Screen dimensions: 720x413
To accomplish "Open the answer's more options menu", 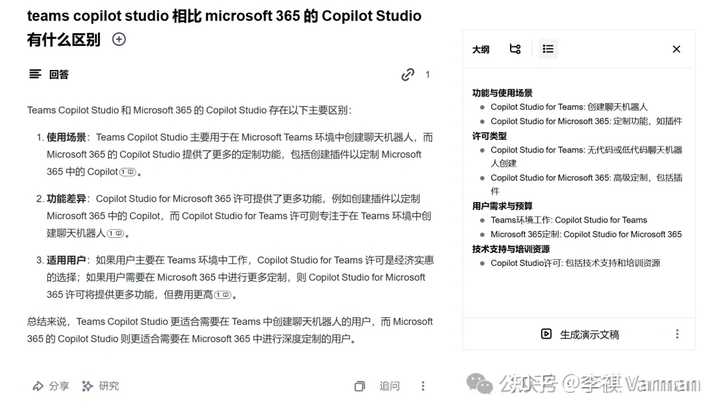I will (x=422, y=386).
